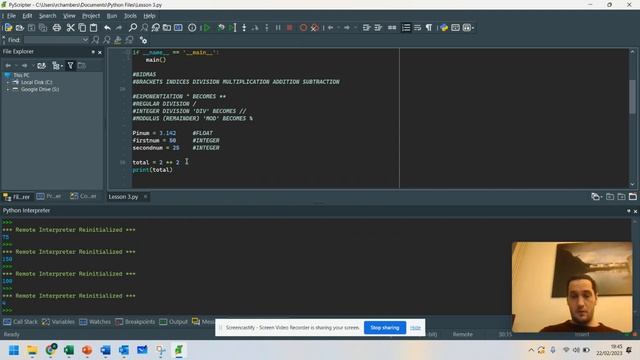Open the Find magnifier tool
The image size is (640, 360).
pyautogui.click(x=133, y=28)
